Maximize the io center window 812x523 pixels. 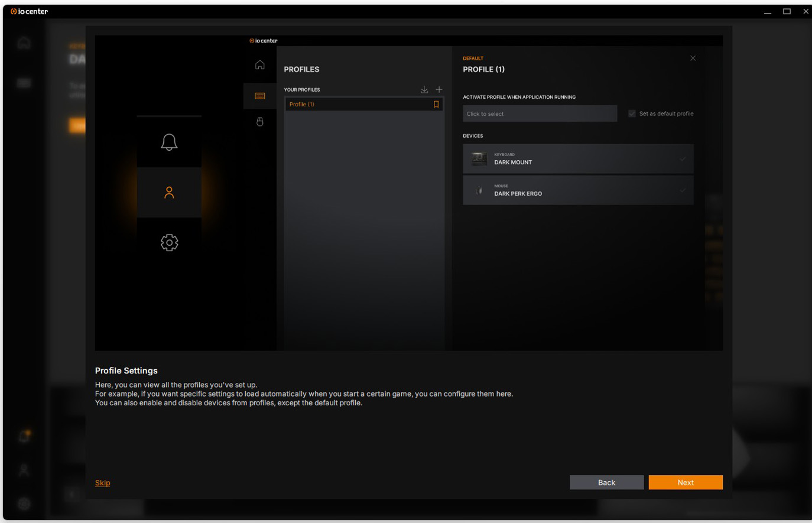787,11
